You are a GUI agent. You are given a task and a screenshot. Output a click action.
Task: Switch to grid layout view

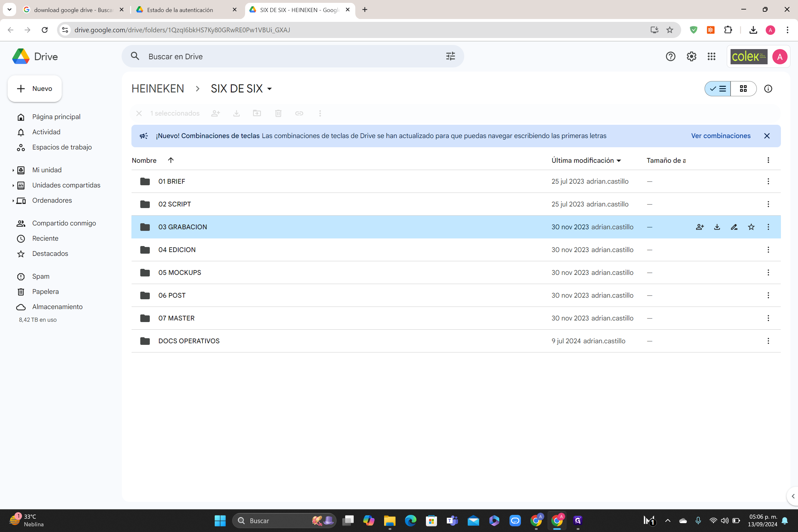pyautogui.click(x=744, y=89)
